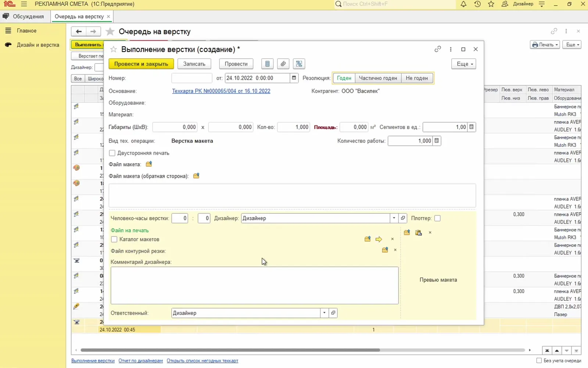Open calculator for Количество работы field
The width and height of the screenshot is (588, 368).
437,141
